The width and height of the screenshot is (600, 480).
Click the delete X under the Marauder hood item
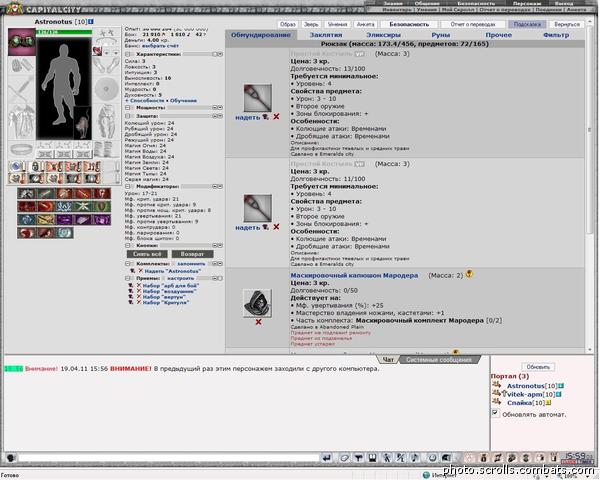pyautogui.click(x=258, y=322)
